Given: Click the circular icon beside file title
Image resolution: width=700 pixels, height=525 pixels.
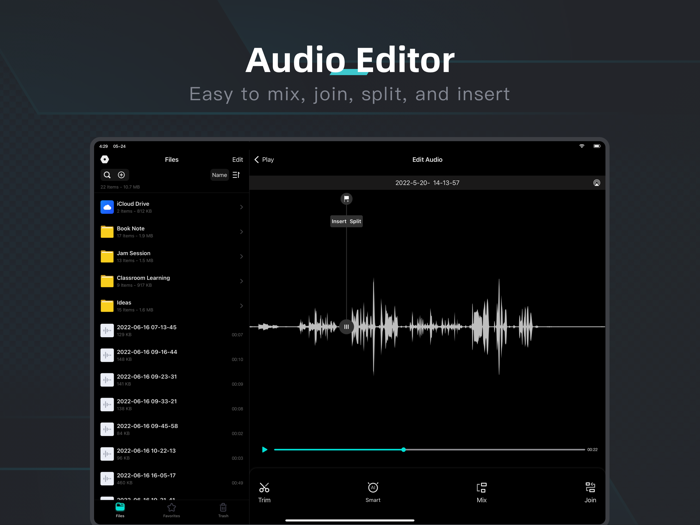Looking at the screenshot, I should [x=596, y=183].
